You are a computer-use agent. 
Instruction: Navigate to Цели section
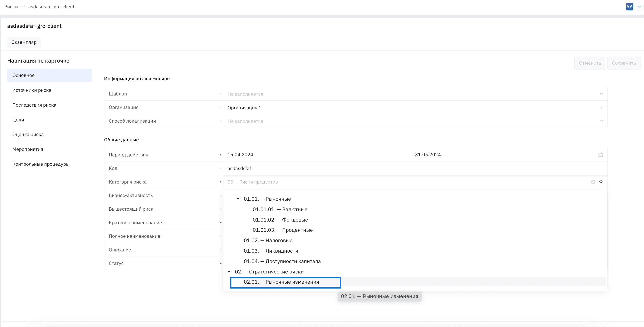pos(18,120)
